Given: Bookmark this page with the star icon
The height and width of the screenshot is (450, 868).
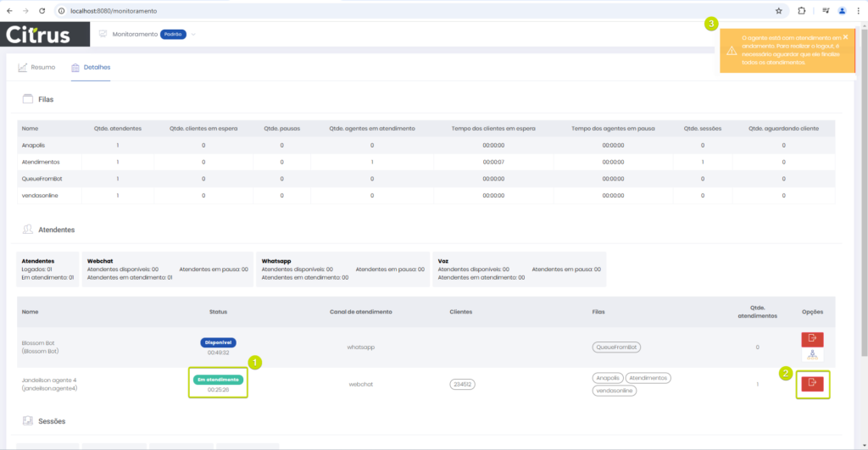Looking at the screenshot, I should point(778,11).
